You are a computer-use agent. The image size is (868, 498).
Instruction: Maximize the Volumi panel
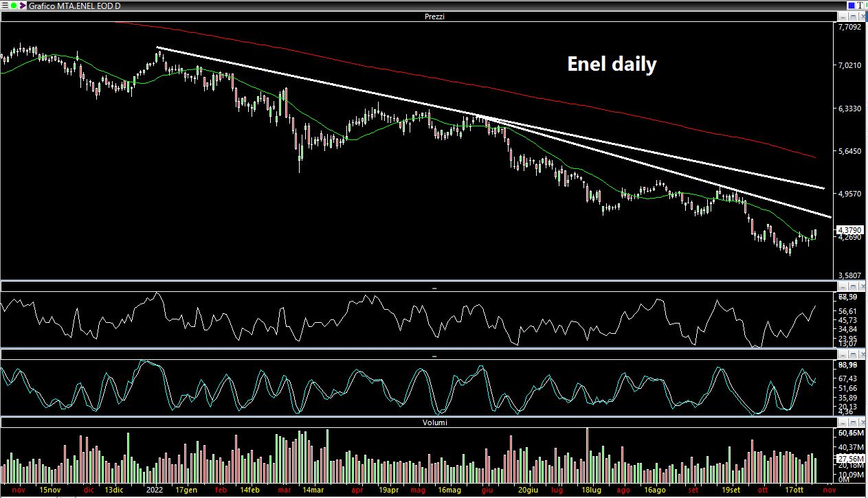[x=852, y=422]
